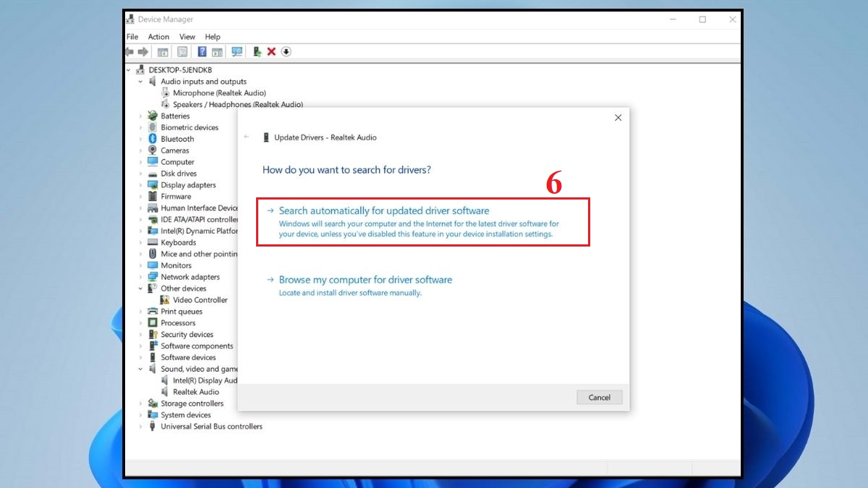Expand the Human Interface Devices node
This screenshot has height=488, width=868.
141,207
